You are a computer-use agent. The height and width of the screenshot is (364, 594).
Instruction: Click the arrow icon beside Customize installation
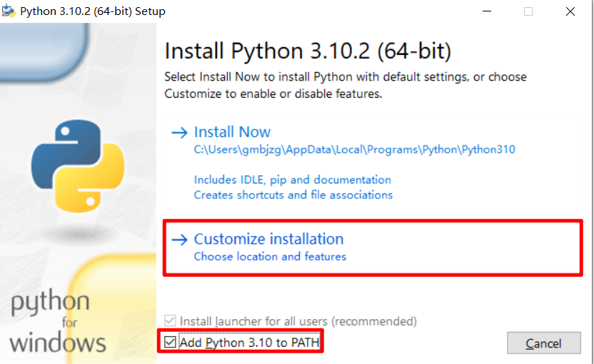178,240
